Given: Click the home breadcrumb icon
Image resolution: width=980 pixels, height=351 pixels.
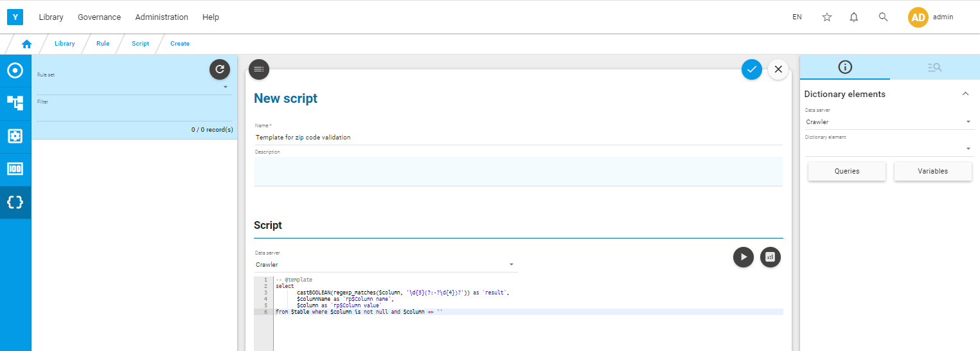Looking at the screenshot, I should [26, 44].
